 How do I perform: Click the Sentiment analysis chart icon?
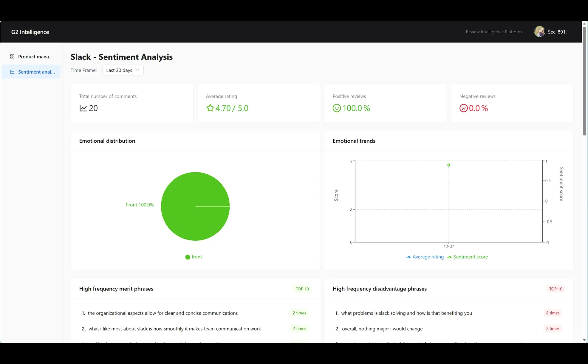click(12, 72)
